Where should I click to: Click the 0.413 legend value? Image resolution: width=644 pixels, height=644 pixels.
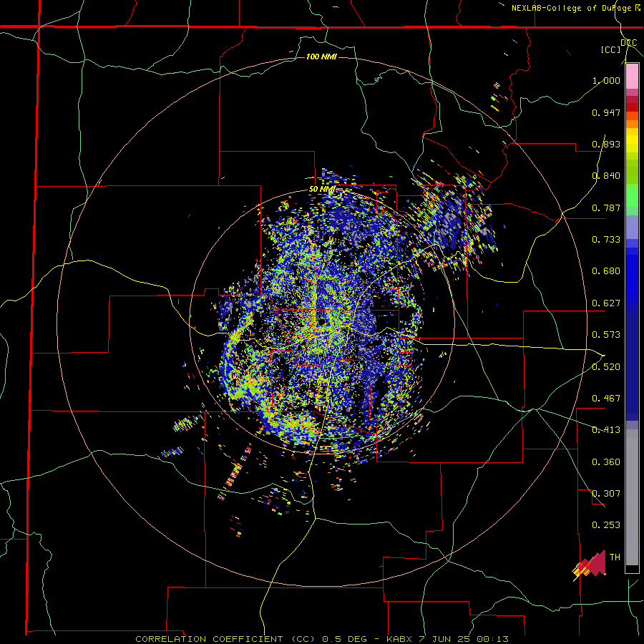(606, 430)
